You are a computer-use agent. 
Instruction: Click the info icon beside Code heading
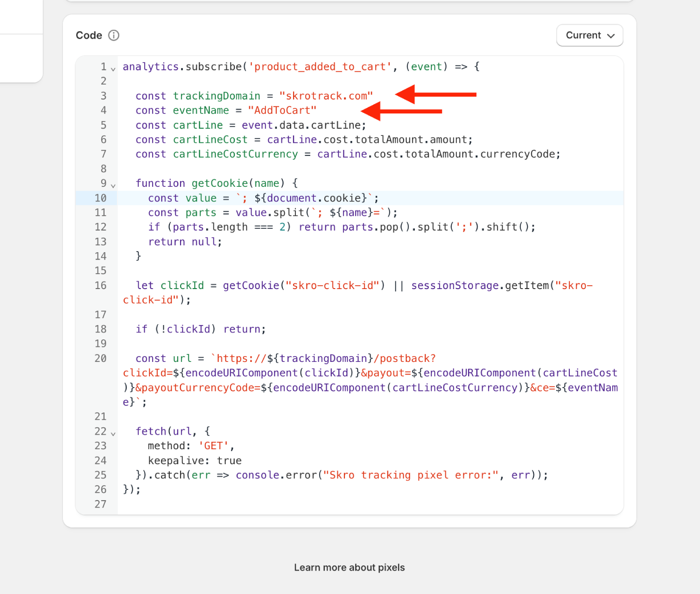tap(113, 35)
